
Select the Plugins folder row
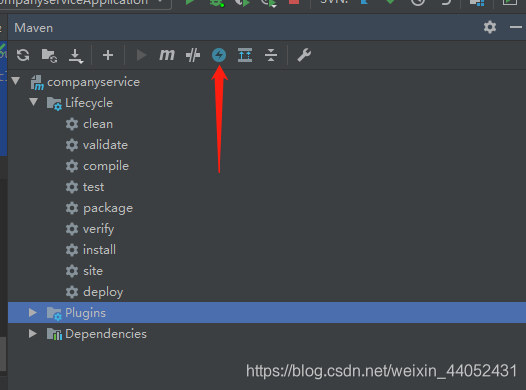(x=267, y=313)
